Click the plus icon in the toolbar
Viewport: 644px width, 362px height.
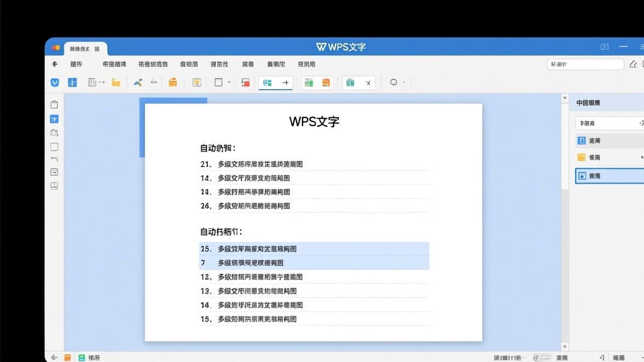click(x=286, y=83)
